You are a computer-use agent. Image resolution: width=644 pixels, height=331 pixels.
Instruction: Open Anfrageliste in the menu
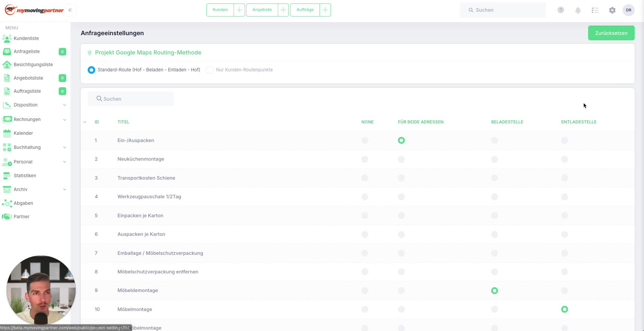(x=27, y=51)
